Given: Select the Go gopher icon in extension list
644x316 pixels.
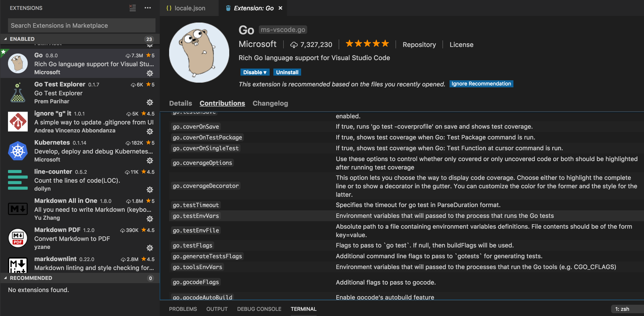Looking at the screenshot, I should pyautogui.click(x=18, y=63).
